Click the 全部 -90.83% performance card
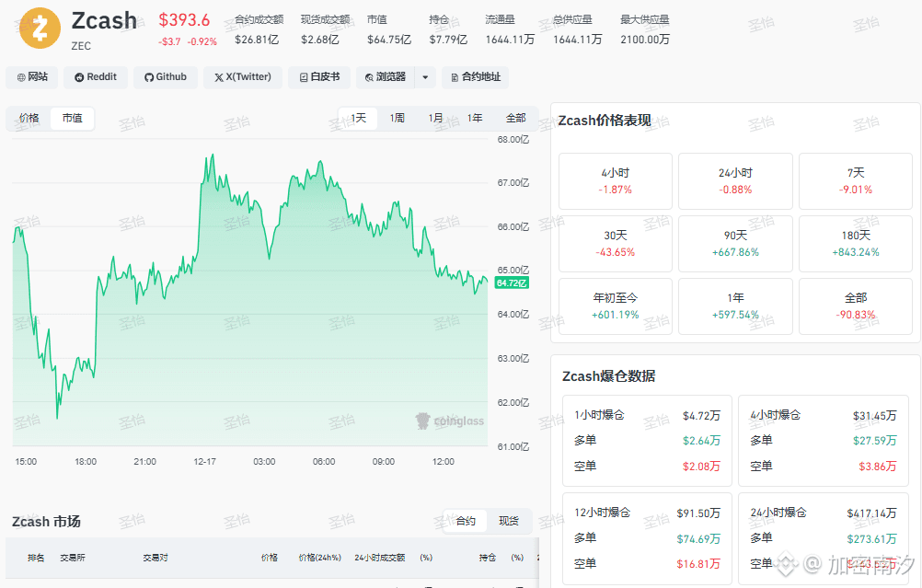Viewport: 922px width, 588px height. pos(856,306)
